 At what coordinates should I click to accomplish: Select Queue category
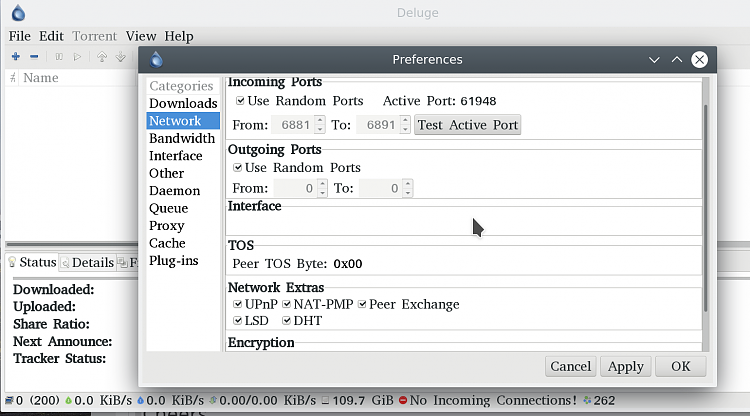tap(183, 208)
